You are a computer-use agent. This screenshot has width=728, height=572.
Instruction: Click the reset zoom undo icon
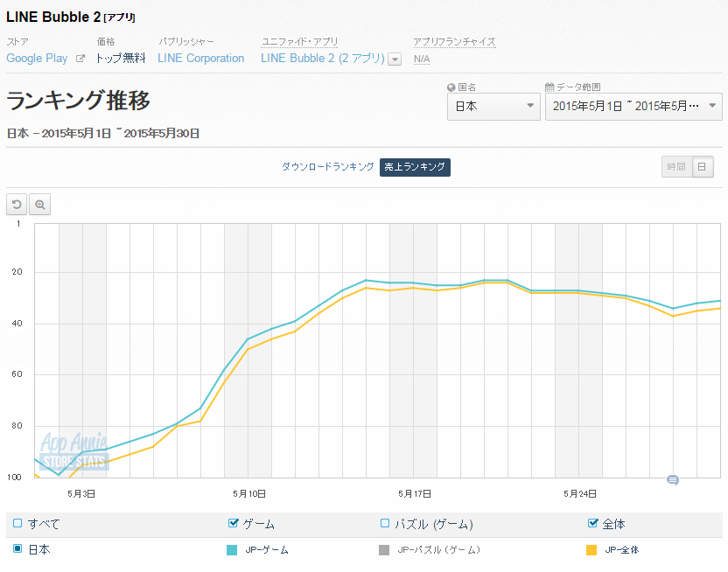click(x=17, y=205)
